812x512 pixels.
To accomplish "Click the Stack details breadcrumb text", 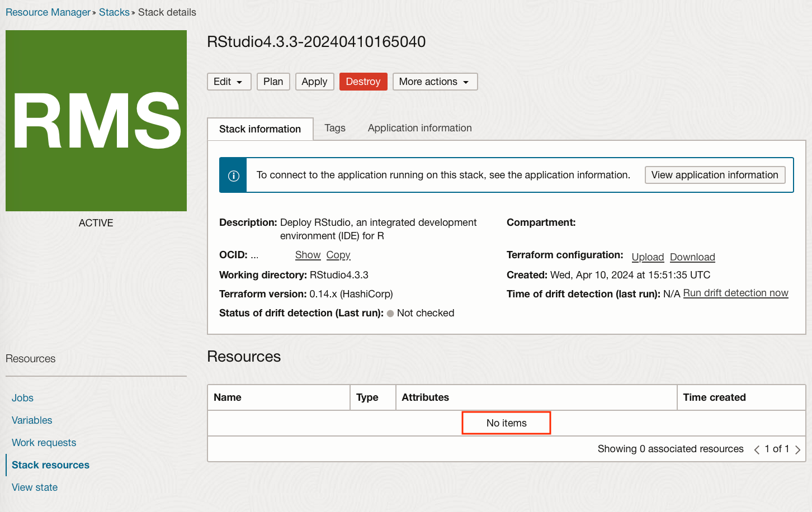I will 167,12.
